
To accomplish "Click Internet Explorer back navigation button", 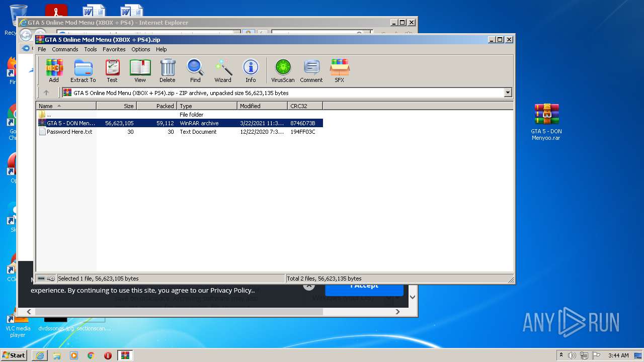I will tap(26, 35).
